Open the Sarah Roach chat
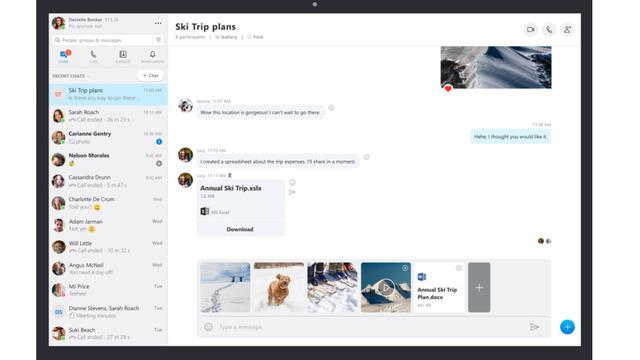The image size is (640, 360). point(108,116)
